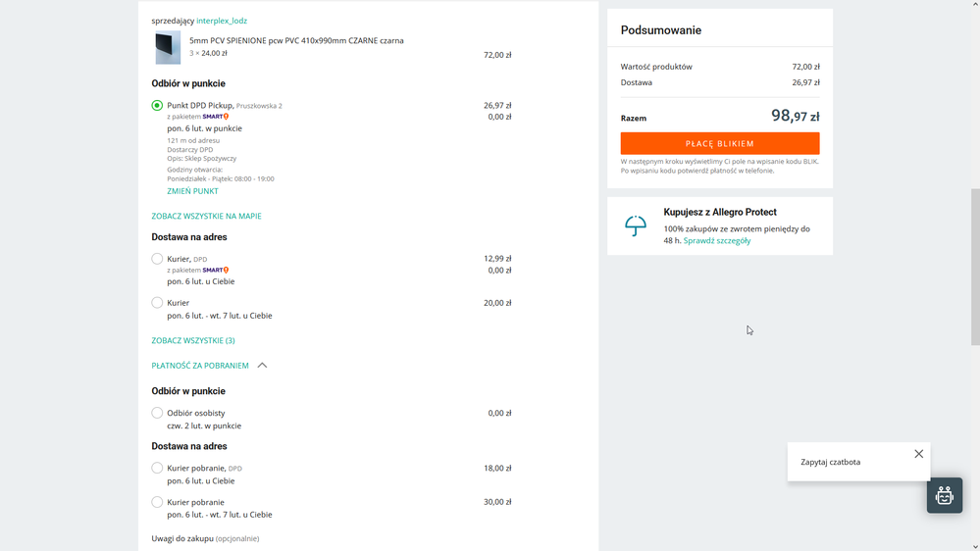This screenshot has width=980, height=551.
Task: Expand Zobacz wszystkie (3) delivery options
Action: pos(193,340)
